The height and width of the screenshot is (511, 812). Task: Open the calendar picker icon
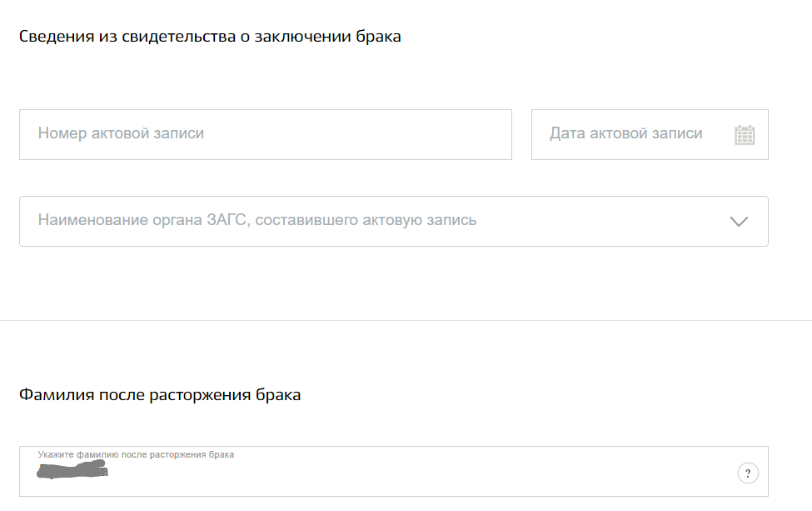(744, 135)
